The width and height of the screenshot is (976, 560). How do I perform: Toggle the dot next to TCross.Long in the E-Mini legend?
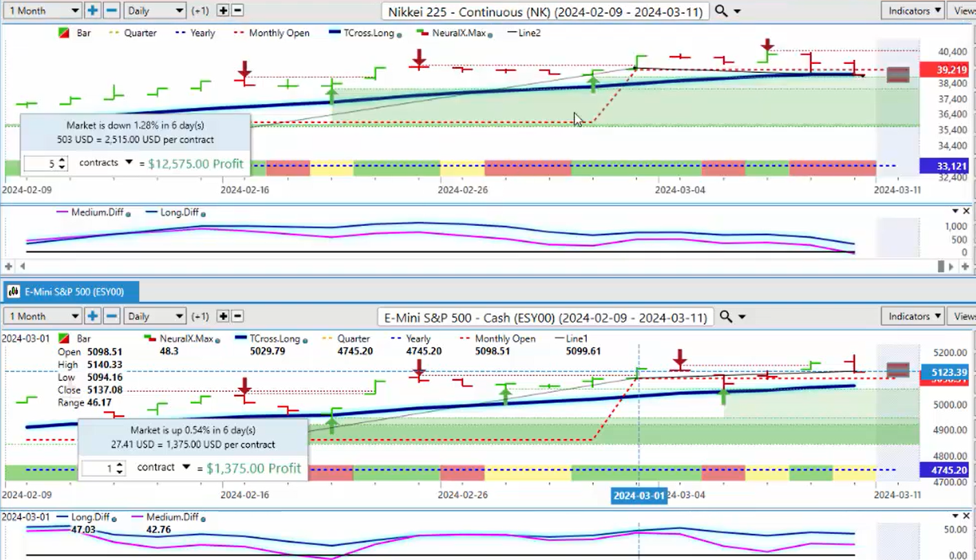[x=304, y=340]
